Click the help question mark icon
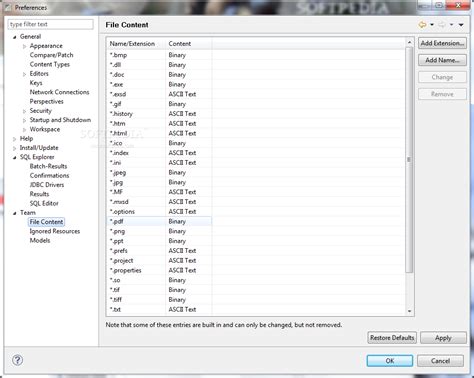Screen dimensions: 474x378 pos(17,360)
